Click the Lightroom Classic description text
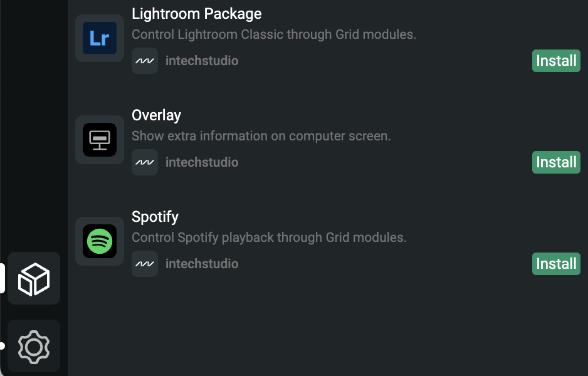 pyautogui.click(x=273, y=34)
